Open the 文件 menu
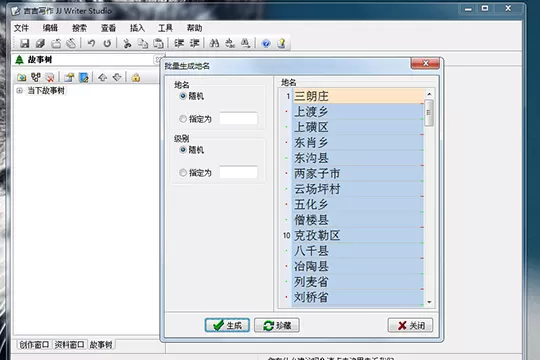 [21, 28]
